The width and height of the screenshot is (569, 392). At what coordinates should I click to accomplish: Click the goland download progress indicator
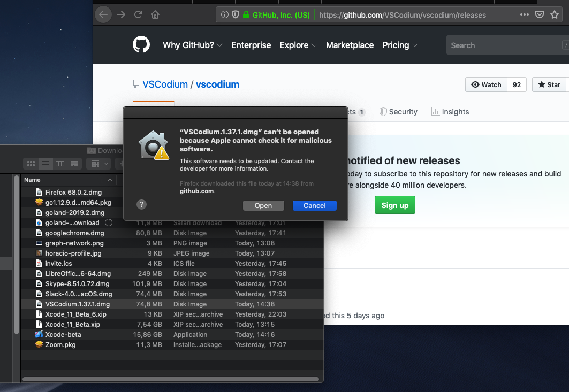point(109,222)
